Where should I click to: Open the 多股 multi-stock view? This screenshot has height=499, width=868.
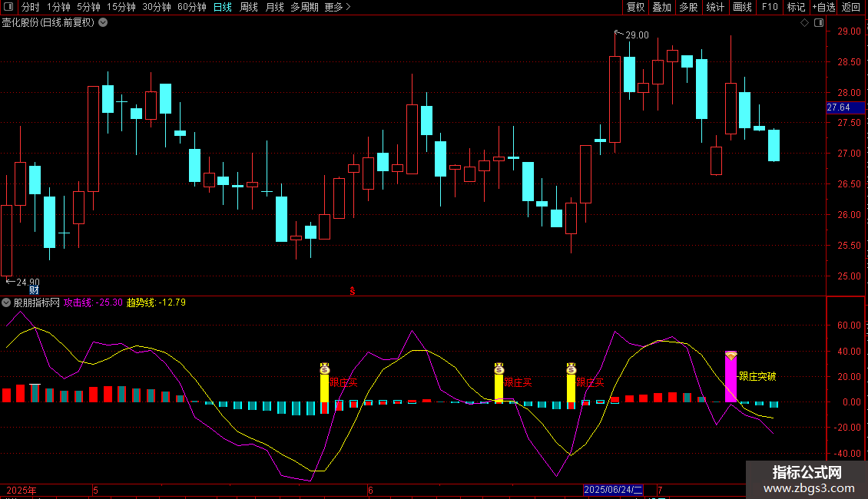coord(688,7)
